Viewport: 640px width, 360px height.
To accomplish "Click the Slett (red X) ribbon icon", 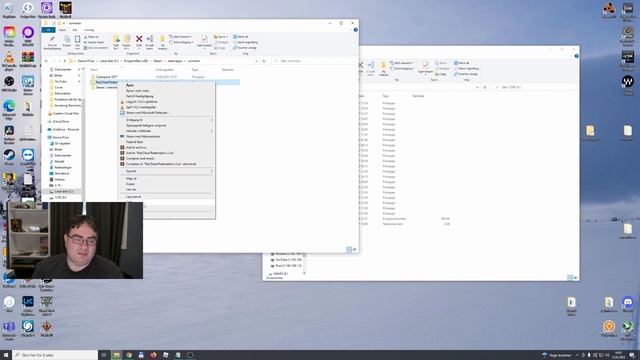I will (139, 39).
